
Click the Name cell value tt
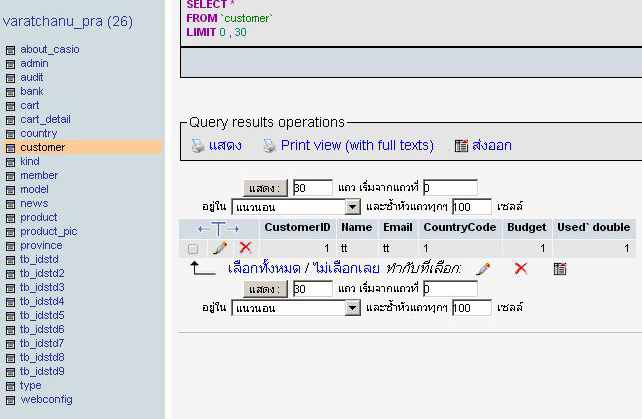click(344, 248)
